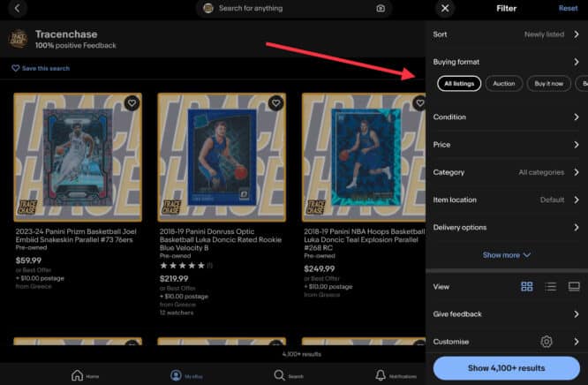Click Show more filters
The width and height of the screenshot is (588, 385).
tap(506, 255)
